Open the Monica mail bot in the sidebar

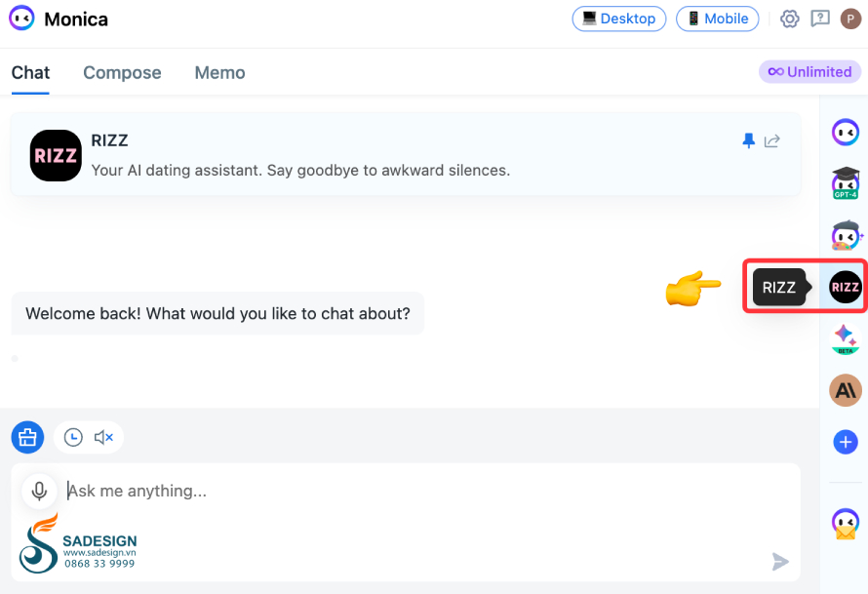pyautogui.click(x=846, y=524)
